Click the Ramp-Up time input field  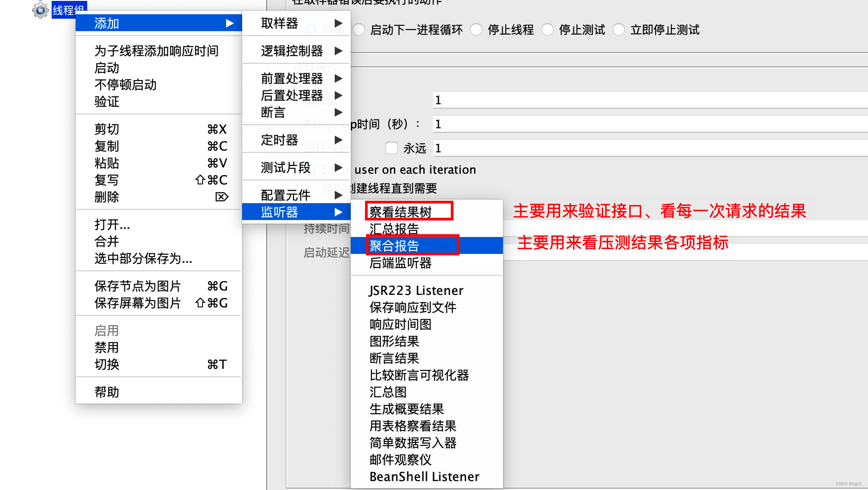tap(650, 124)
